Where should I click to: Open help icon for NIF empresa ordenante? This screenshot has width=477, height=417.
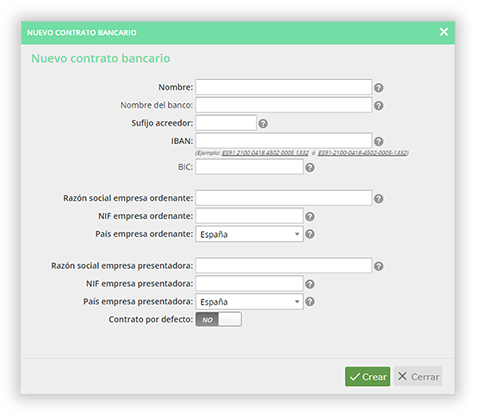310,217
